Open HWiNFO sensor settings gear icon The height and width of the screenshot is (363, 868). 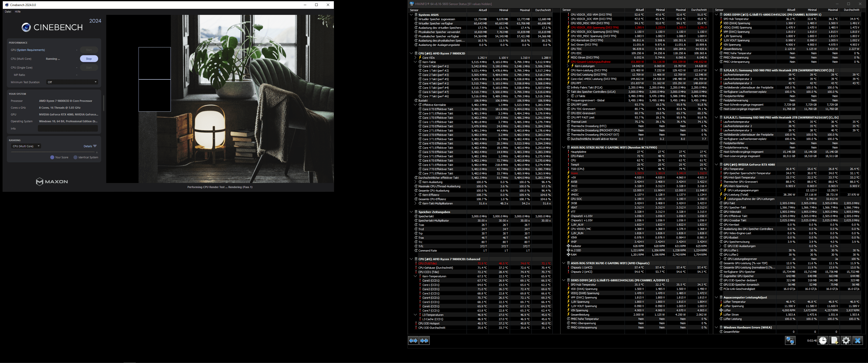(846, 341)
